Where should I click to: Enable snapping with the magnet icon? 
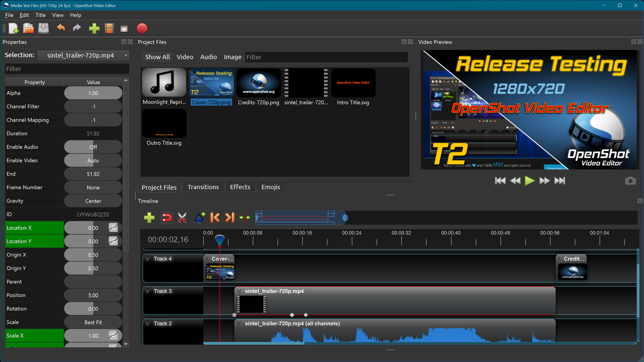pyautogui.click(x=167, y=218)
